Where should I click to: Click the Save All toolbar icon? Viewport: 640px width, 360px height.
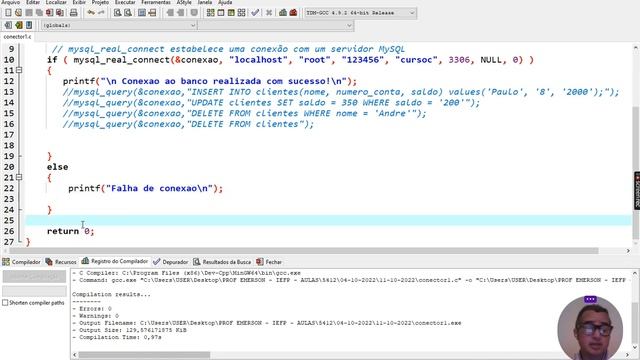(x=39, y=13)
